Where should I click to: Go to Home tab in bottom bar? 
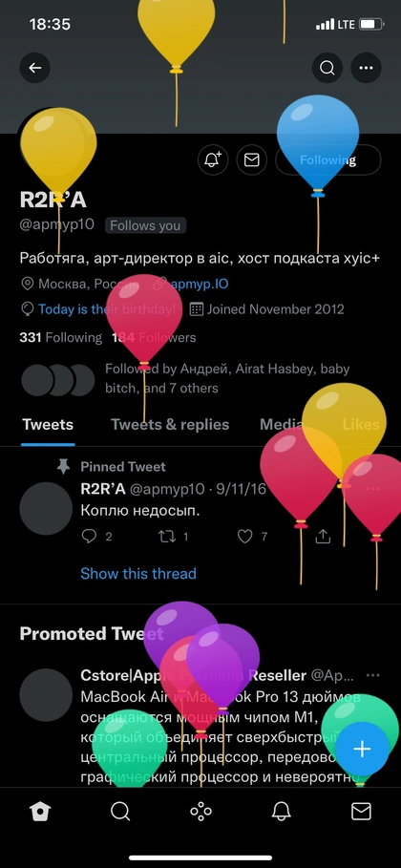(x=40, y=812)
